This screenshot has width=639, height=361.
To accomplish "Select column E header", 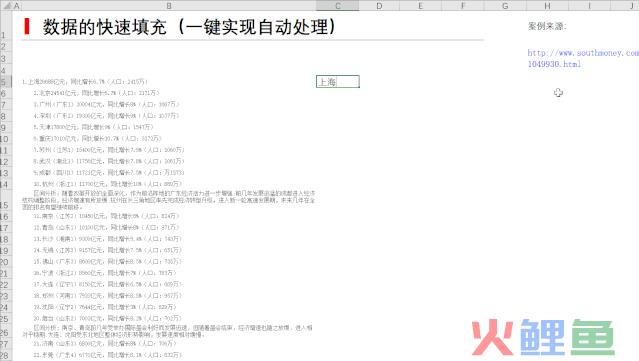I will pos(421,6).
